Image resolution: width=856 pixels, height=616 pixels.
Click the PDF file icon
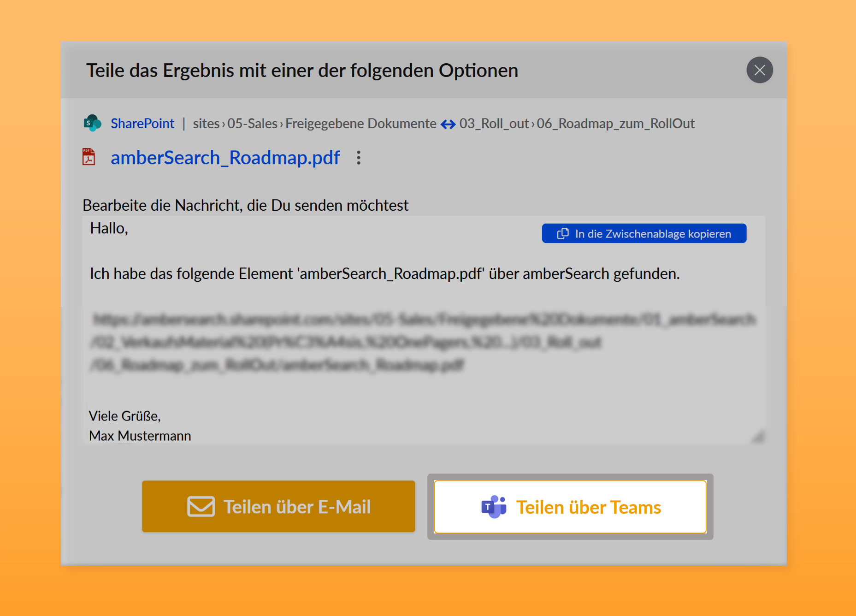[x=89, y=157]
